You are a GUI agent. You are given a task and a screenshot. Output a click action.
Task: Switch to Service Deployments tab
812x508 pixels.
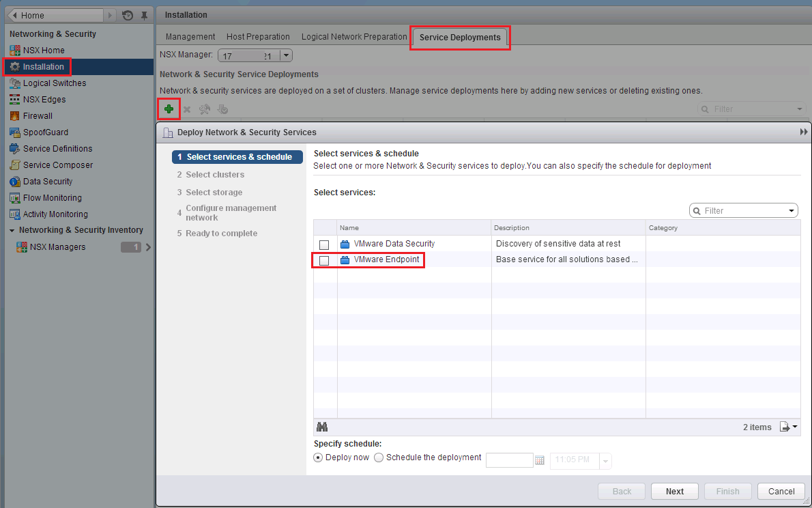(x=460, y=38)
